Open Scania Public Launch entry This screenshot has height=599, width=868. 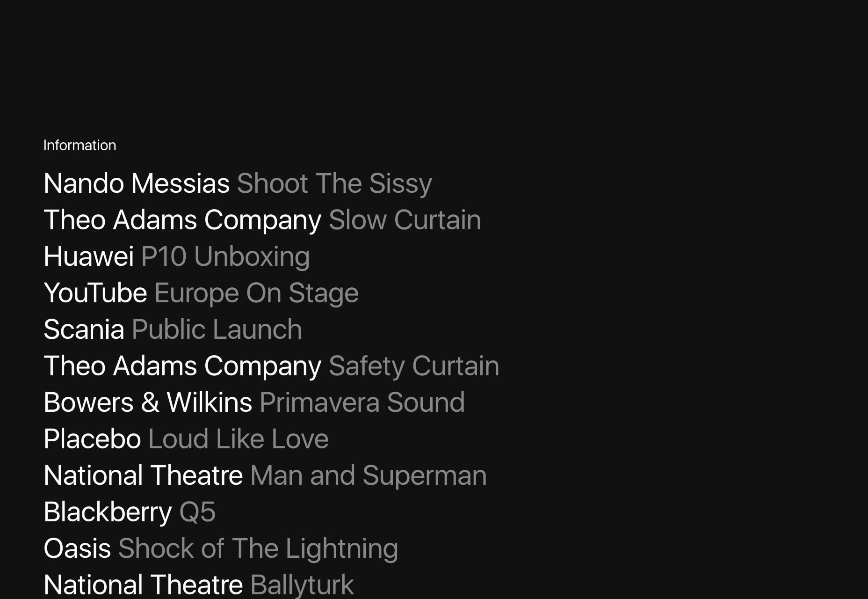[x=173, y=329]
